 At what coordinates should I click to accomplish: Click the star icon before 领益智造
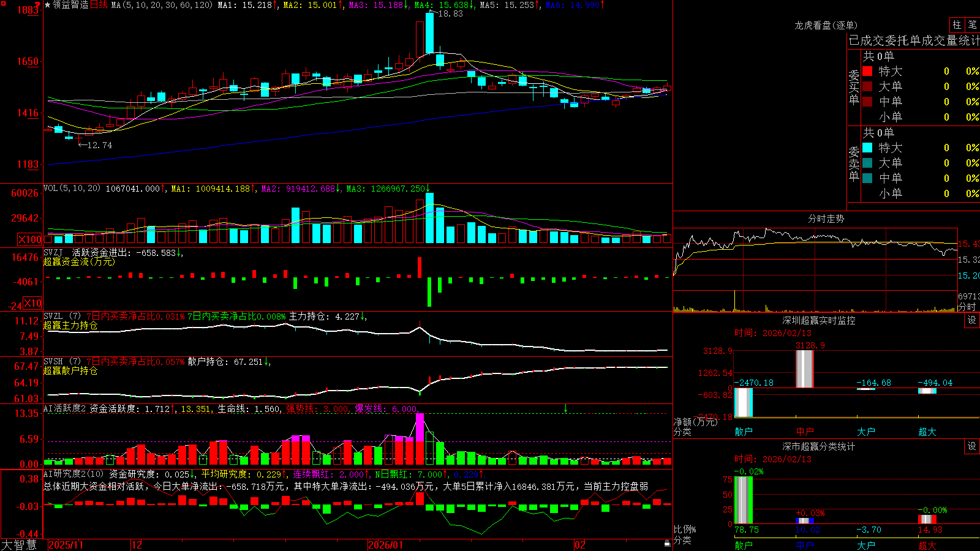click(48, 5)
